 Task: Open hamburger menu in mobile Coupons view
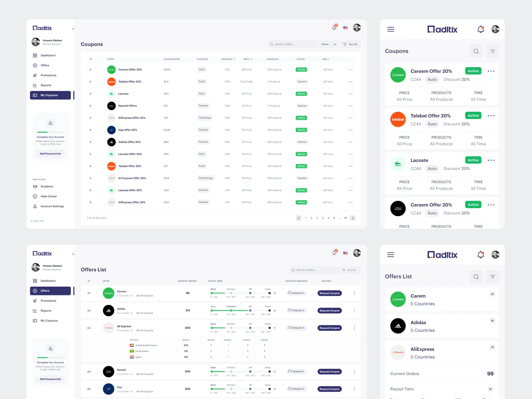tap(391, 29)
